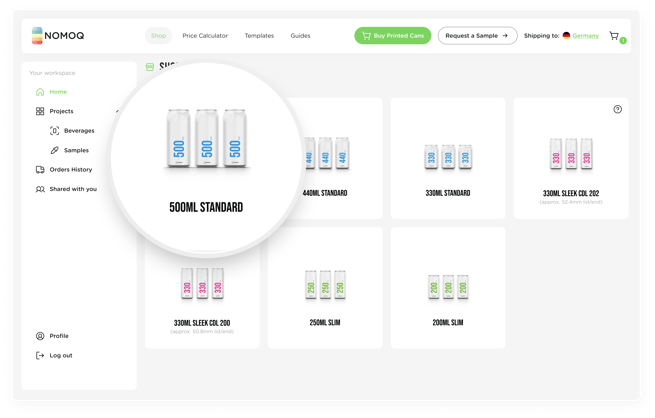Switch to the Templates tab

click(259, 36)
